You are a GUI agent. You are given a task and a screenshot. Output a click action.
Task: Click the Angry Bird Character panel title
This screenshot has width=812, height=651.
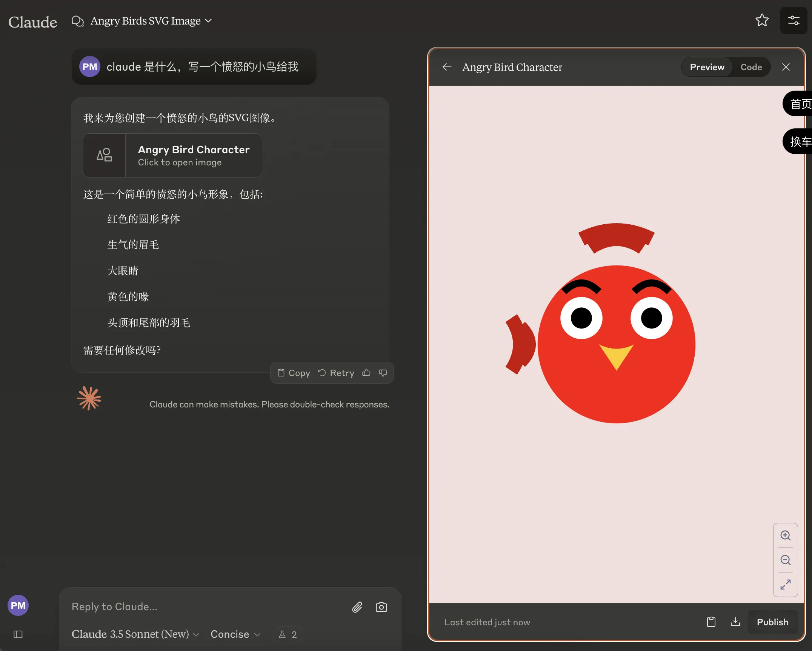[512, 67]
